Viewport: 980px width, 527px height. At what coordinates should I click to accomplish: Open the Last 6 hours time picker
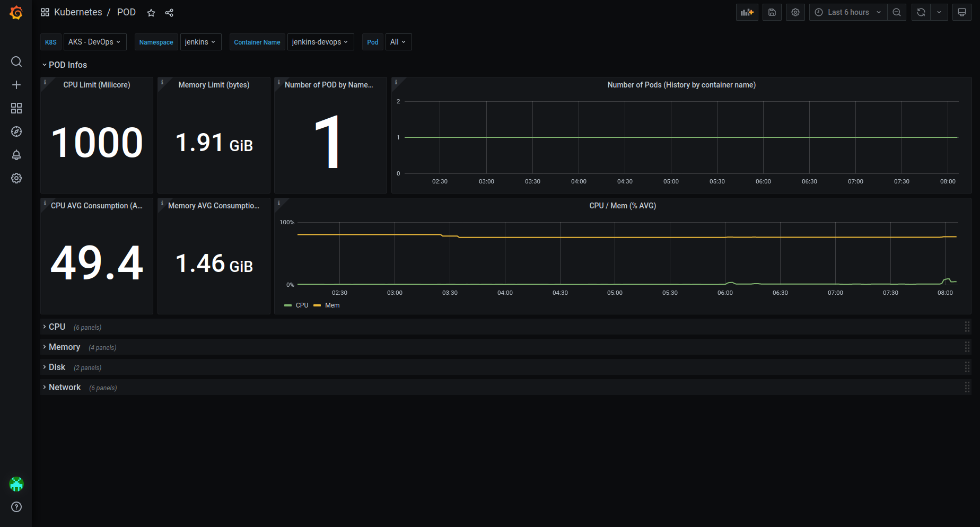[848, 12]
